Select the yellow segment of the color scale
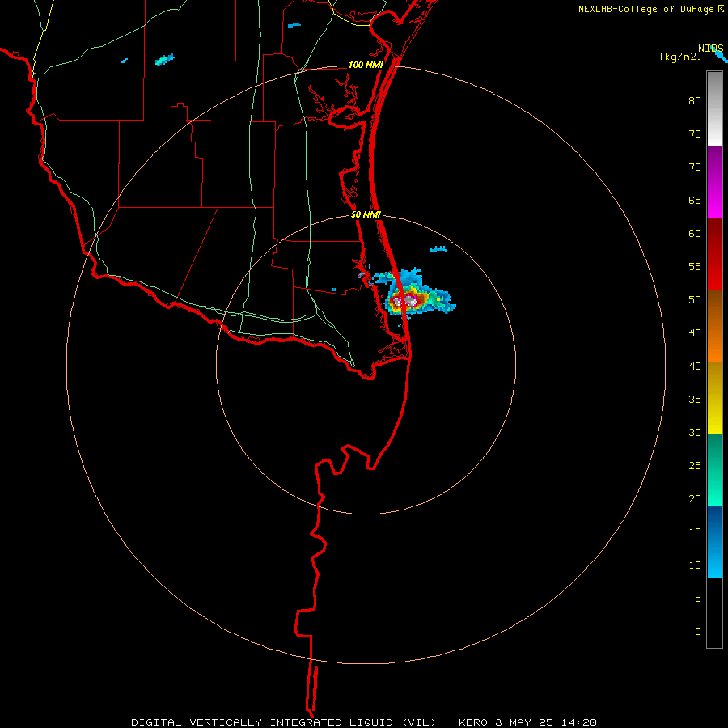 714,398
